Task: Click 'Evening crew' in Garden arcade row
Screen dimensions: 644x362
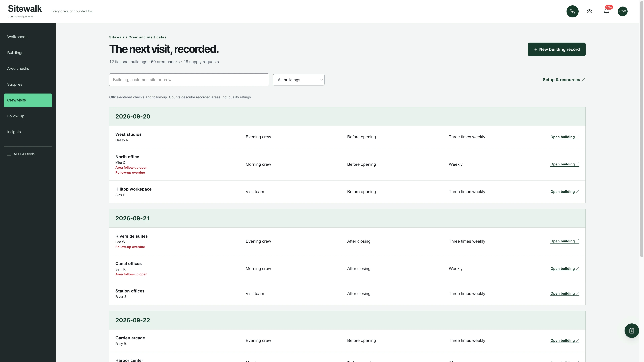Action: pos(258,341)
